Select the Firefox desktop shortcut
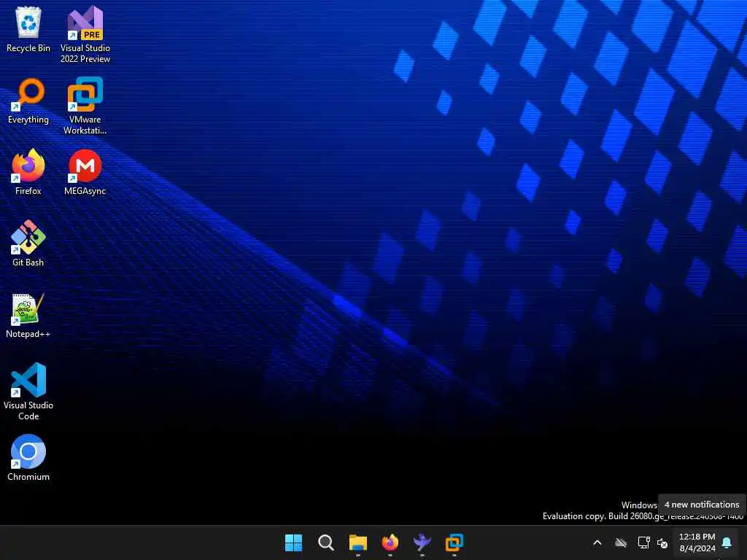 [x=28, y=172]
